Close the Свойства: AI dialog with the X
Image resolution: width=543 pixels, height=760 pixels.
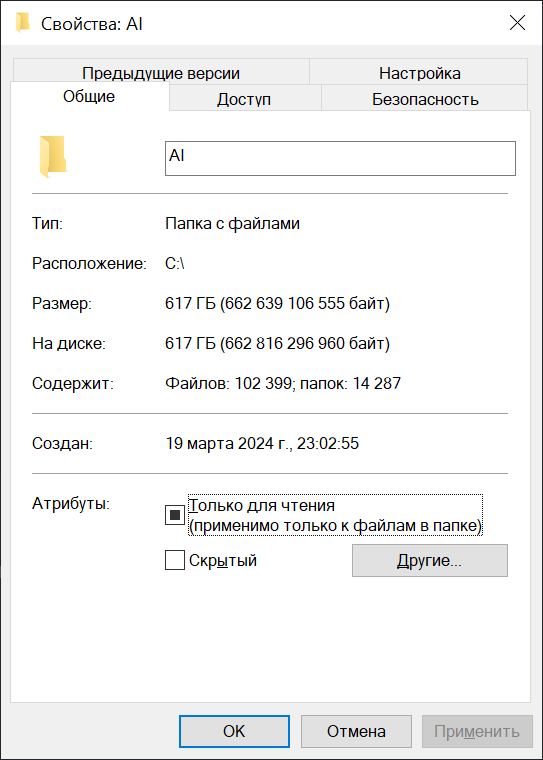tap(517, 23)
